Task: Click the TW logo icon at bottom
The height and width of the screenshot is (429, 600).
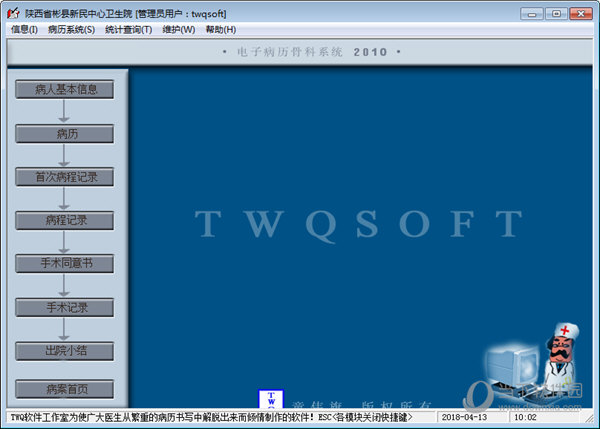Action: click(x=271, y=399)
